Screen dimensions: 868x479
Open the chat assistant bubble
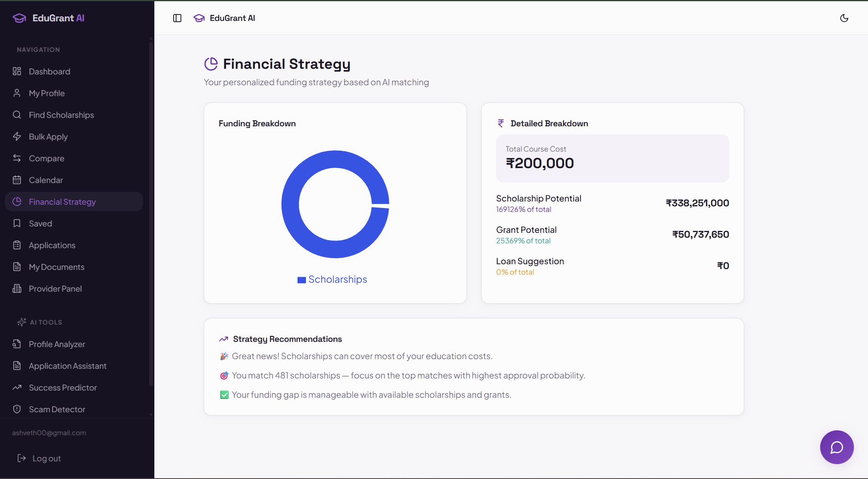(837, 447)
